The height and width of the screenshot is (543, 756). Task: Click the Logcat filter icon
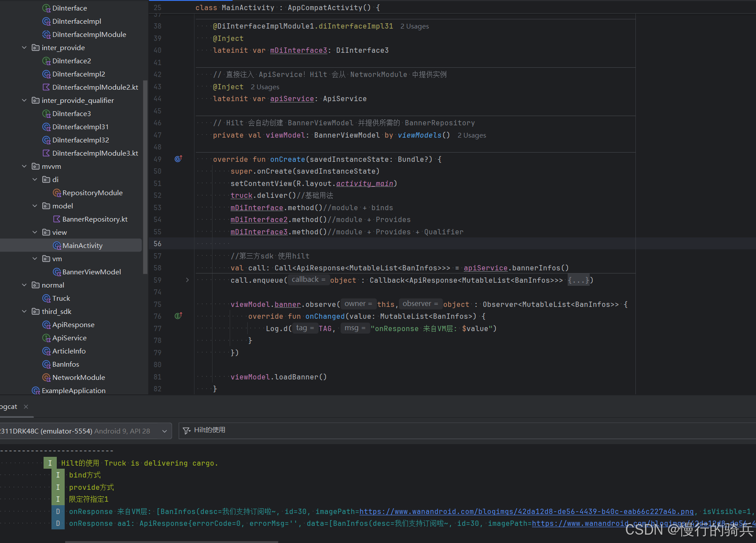pos(187,430)
